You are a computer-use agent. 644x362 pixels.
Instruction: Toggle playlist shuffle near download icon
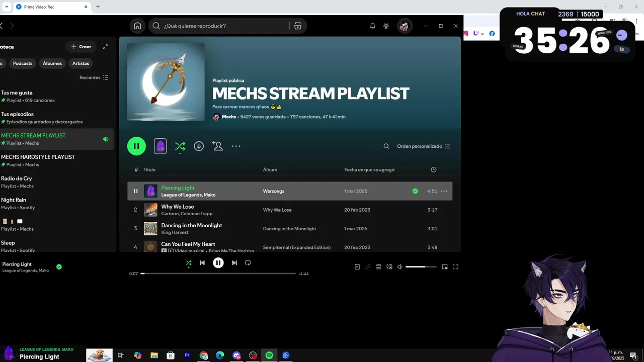click(x=180, y=146)
